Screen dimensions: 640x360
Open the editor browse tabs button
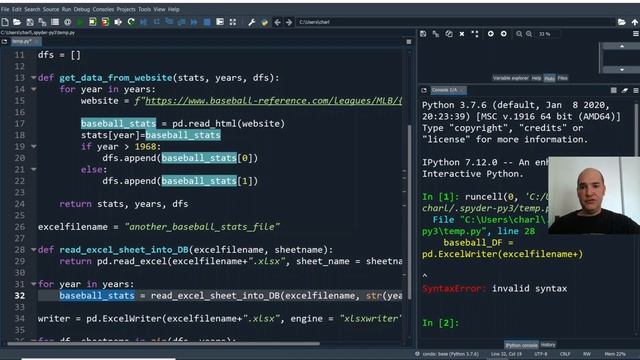4,42
